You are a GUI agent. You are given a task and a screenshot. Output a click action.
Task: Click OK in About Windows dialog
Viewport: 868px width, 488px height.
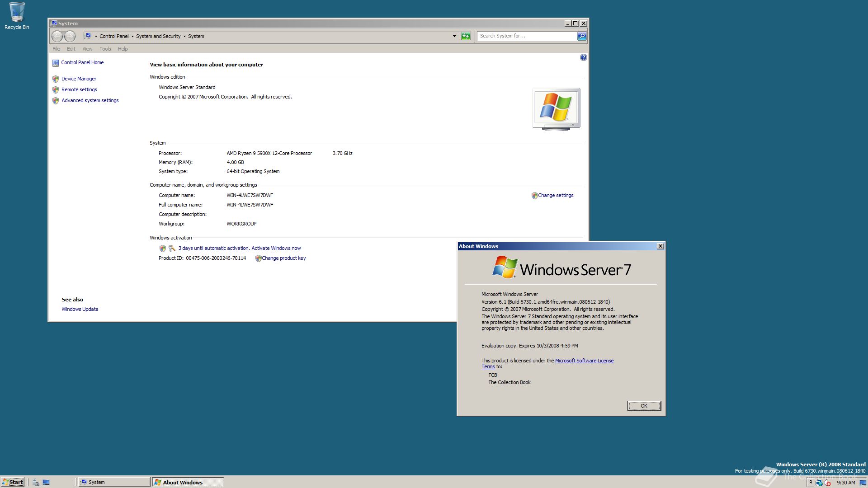644,406
